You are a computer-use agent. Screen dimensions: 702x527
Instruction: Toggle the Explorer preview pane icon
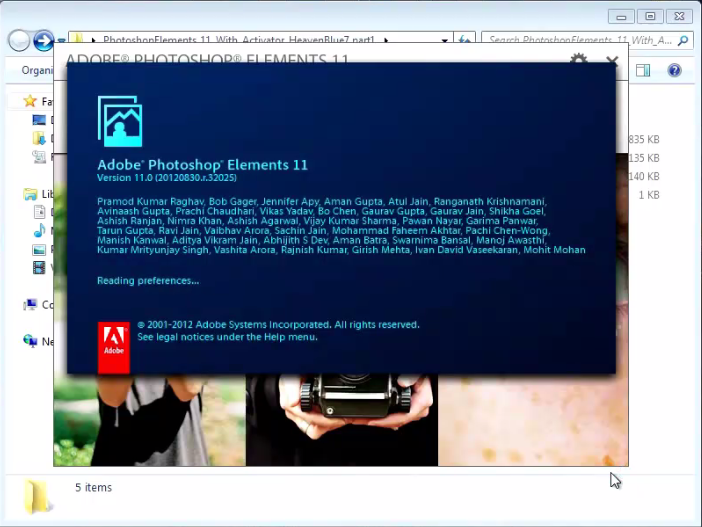pos(643,71)
